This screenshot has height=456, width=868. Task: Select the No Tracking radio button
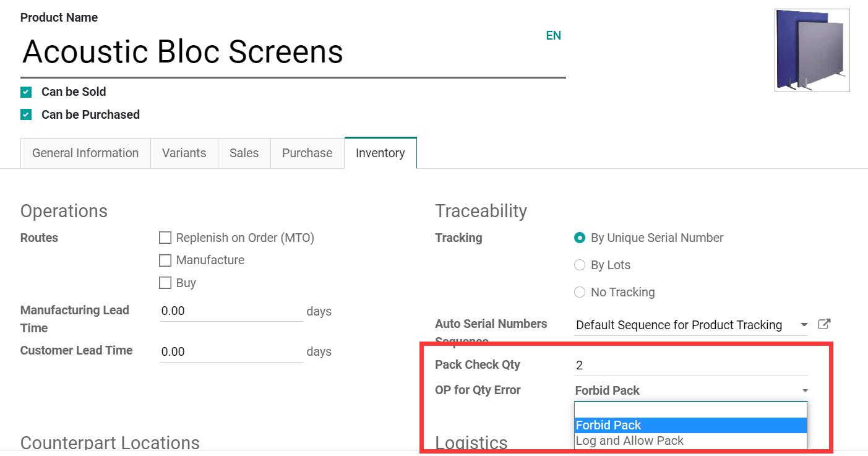tap(580, 293)
